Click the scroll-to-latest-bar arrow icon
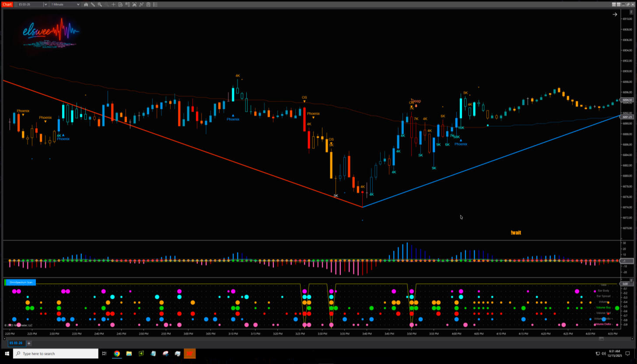The height and width of the screenshot is (364, 637). click(x=615, y=14)
